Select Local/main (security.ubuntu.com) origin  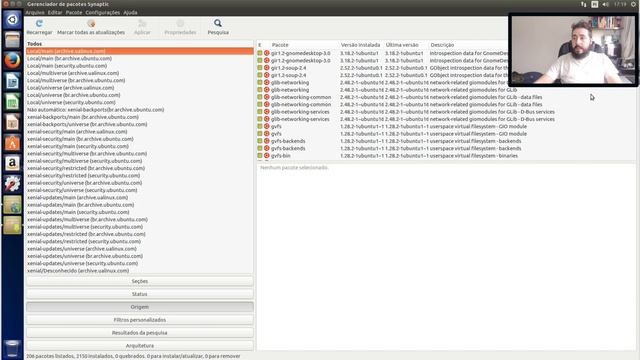click(x=140, y=66)
